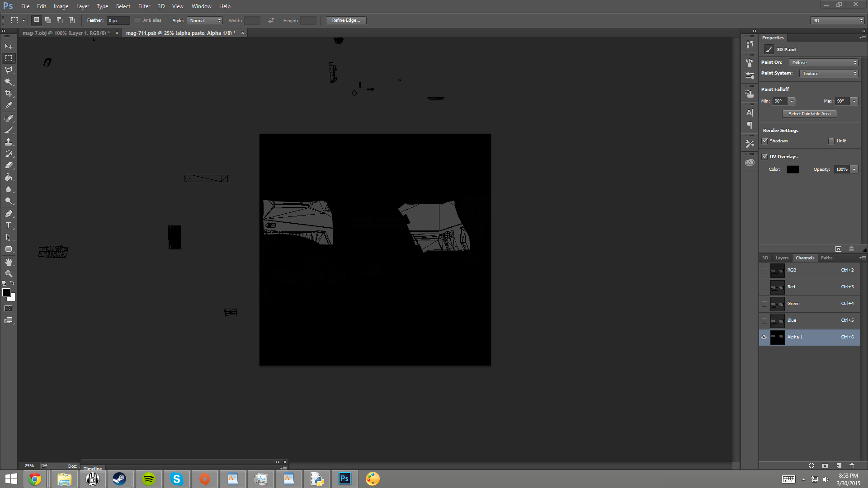868x488 pixels.
Task: Select the Zoom tool
Action: pyautogui.click(x=9, y=274)
